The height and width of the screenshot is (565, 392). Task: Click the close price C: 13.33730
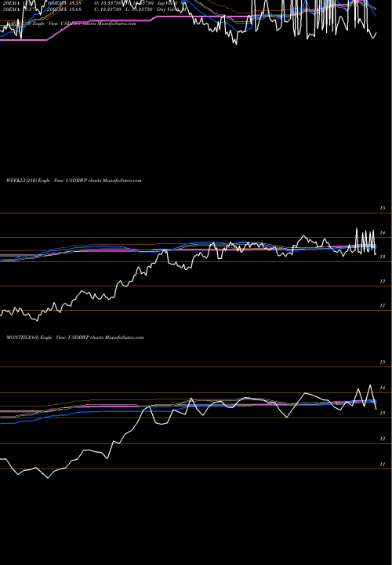(107, 9)
